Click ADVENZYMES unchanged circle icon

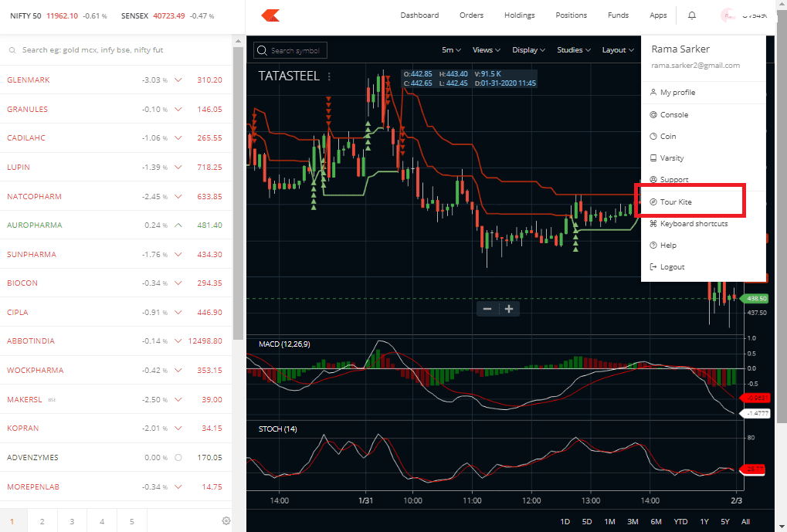178,457
